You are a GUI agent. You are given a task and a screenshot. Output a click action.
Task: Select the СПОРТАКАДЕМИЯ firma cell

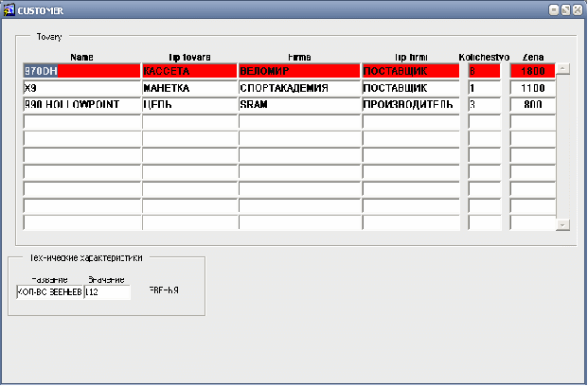(299, 88)
